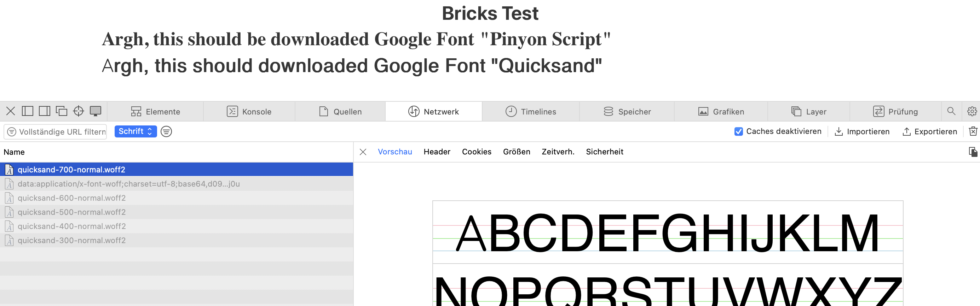The width and height of the screenshot is (980, 306).
Task: Open inspector settings gear icon
Action: click(972, 111)
